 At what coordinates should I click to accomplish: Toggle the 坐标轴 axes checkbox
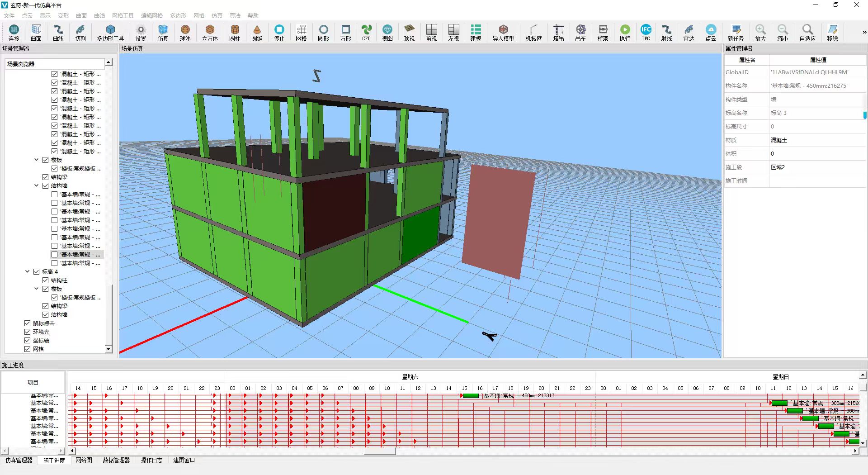[28, 341]
